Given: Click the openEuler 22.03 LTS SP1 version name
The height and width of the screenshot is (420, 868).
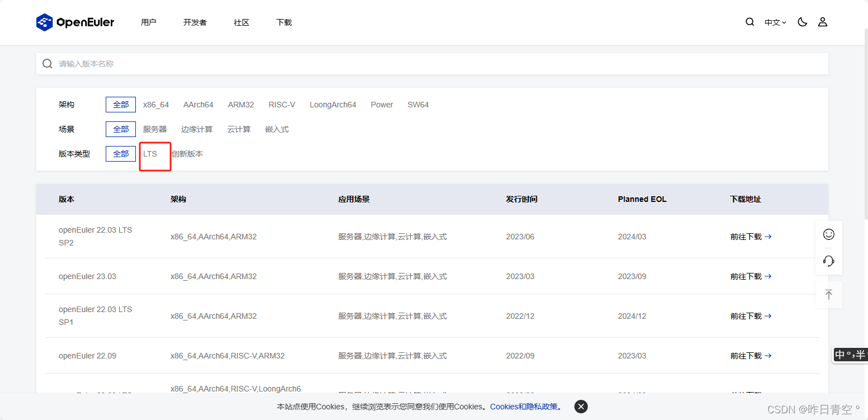Looking at the screenshot, I should (x=96, y=316).
